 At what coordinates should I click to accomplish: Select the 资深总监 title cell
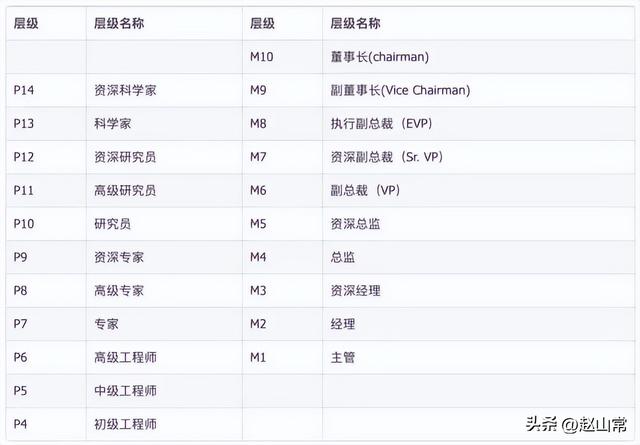(478, 224)
